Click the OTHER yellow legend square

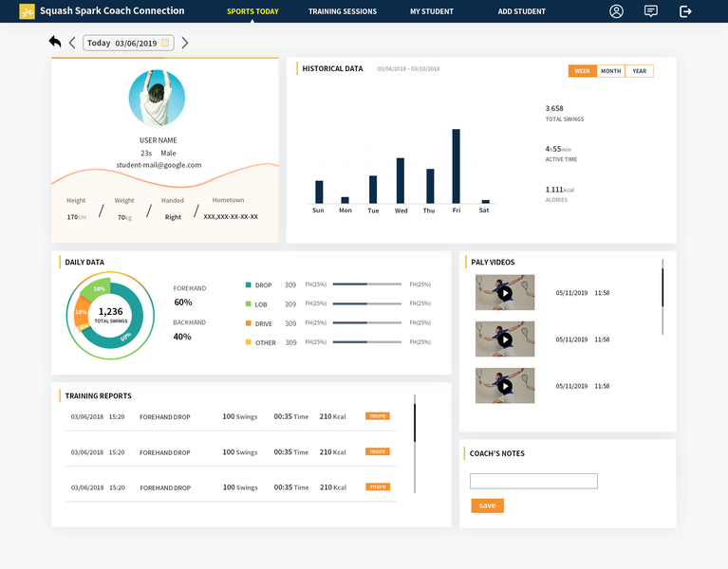249,342
